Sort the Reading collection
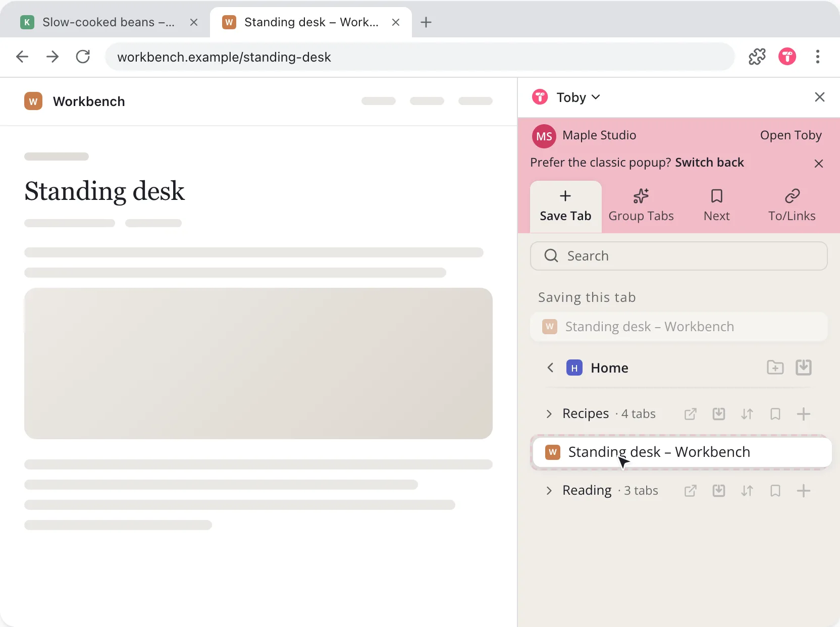Image resolution: width=840 pixels, height=627 pixels. (x=747, y=491)
